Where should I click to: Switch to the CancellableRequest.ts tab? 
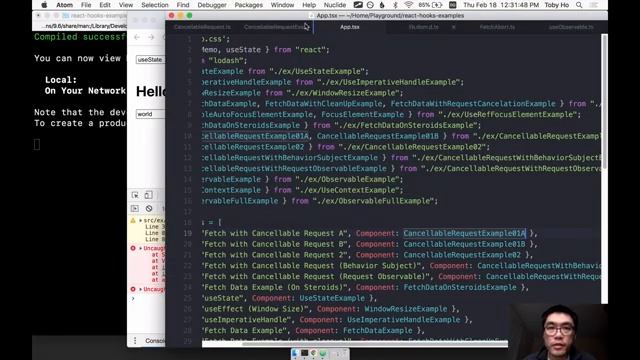click(x=202, y=27)
